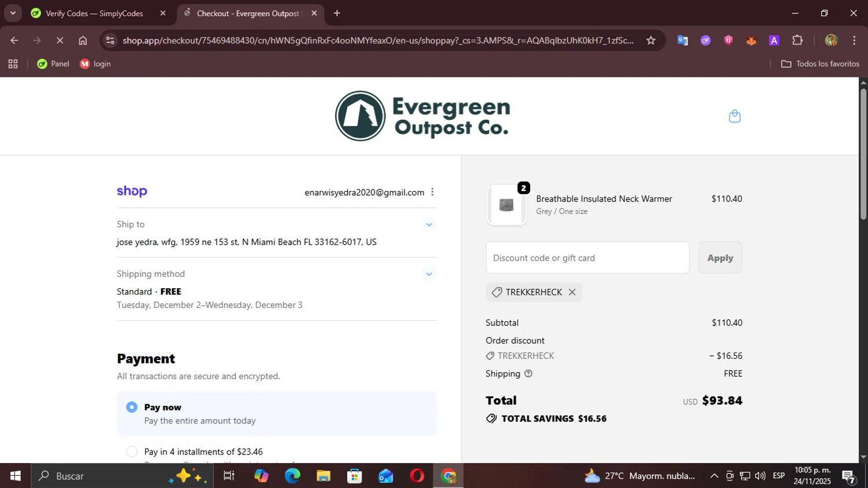This screenshot has height=488, width=868.
Task: Click the neck warmer product thumbnail
Action: [x=506, y=205]
